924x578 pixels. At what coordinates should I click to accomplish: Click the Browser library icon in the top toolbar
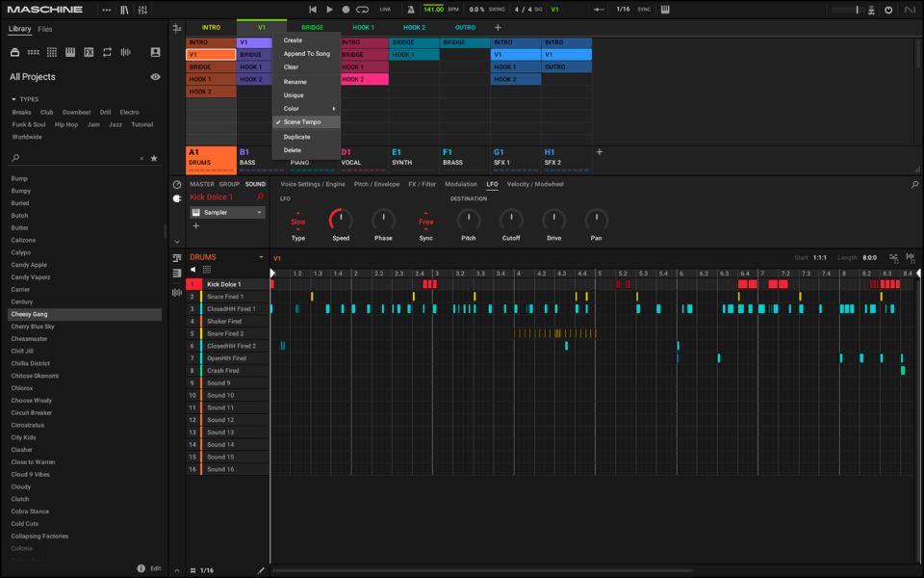point(125,8)
